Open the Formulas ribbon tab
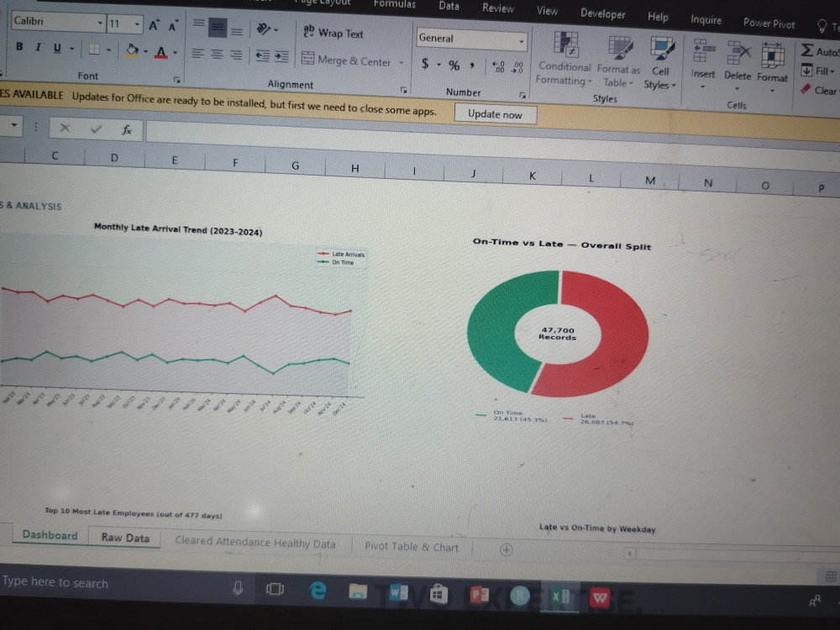This screenshot has height=630, width=840. click(394, 3)
